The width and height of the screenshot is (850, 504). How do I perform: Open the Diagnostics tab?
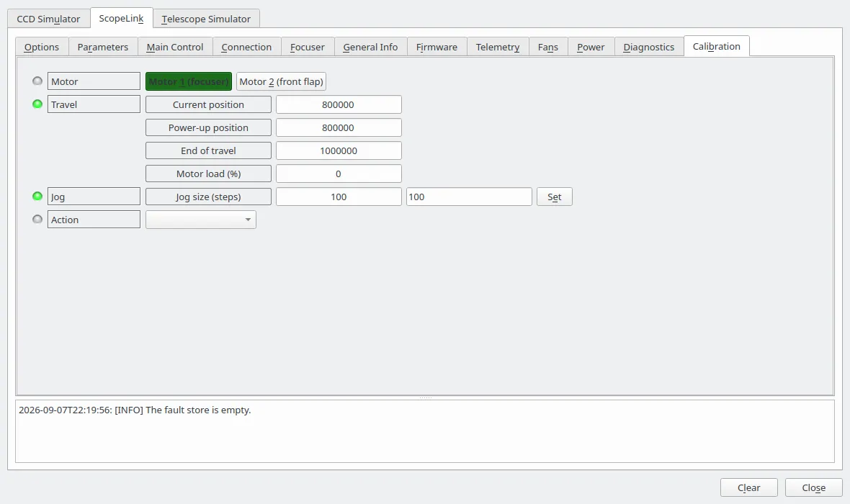pyautogui.click(x=649, y=47)
